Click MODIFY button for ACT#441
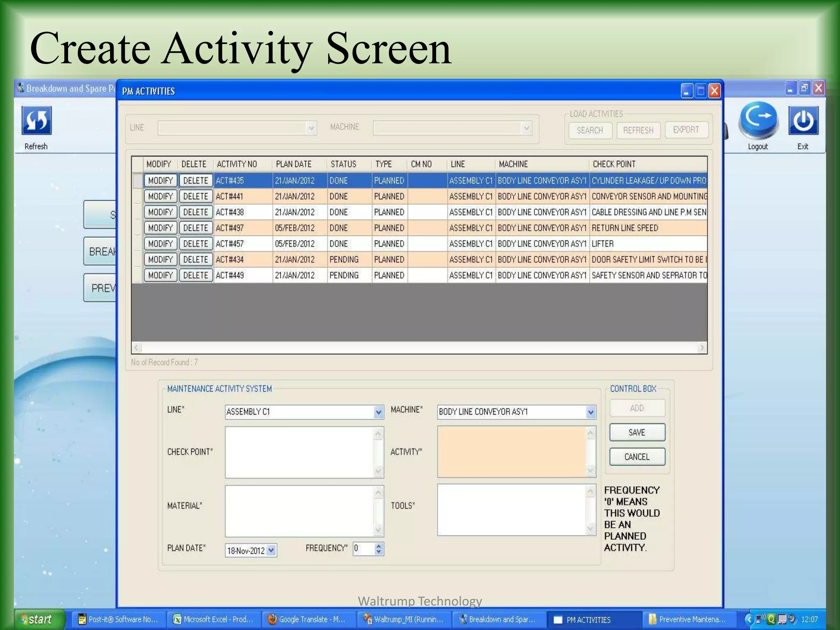The image size is (840, 630). pos(160,196)
